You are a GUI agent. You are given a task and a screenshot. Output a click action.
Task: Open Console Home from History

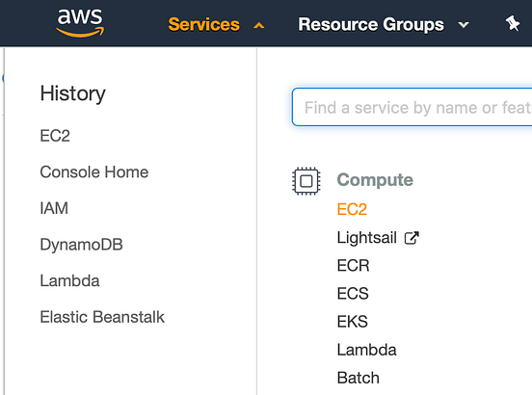coord(94,171)
